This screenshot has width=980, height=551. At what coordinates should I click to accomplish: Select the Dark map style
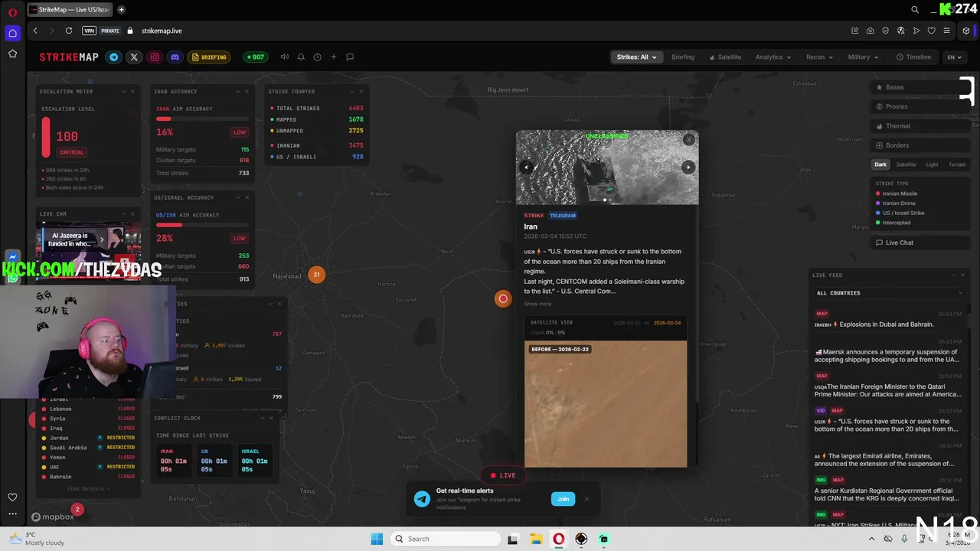tap(880, 165)
